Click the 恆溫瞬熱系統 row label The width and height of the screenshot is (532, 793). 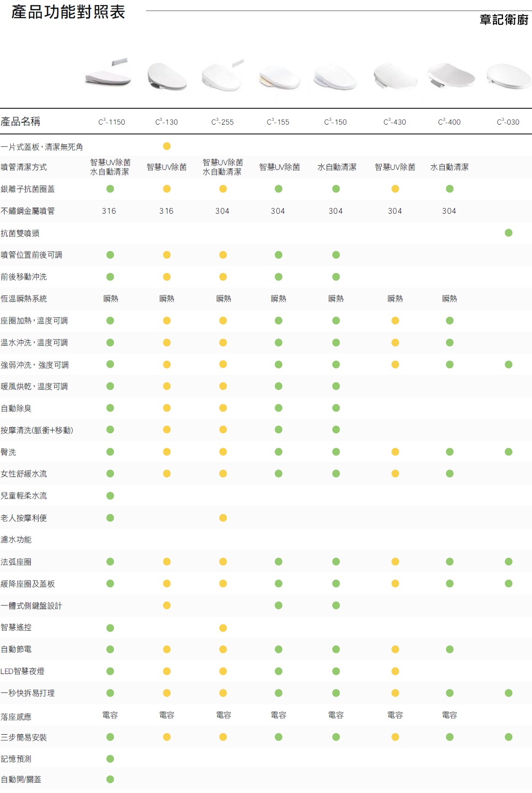pos(24,299)
